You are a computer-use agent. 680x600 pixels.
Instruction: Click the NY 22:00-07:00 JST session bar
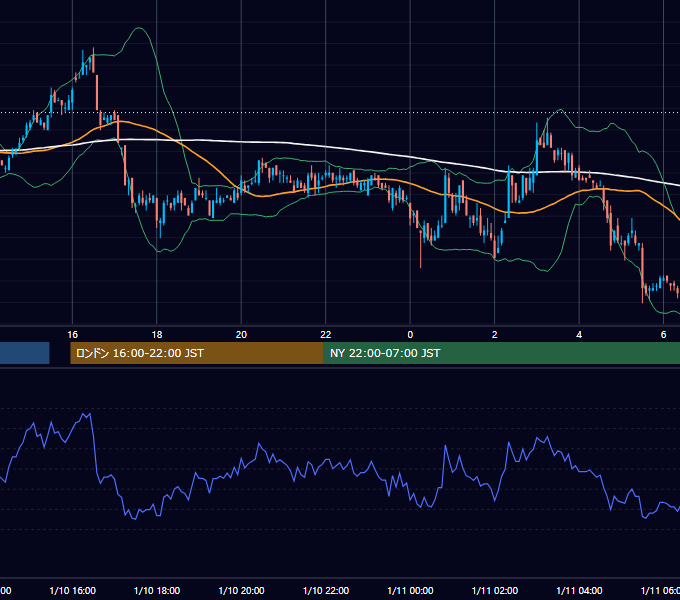point(502,353)
